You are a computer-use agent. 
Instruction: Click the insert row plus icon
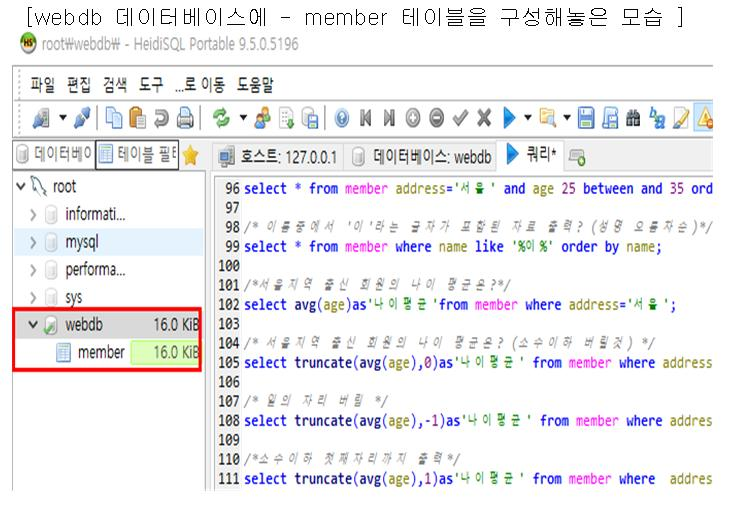[x=413, y=118]
